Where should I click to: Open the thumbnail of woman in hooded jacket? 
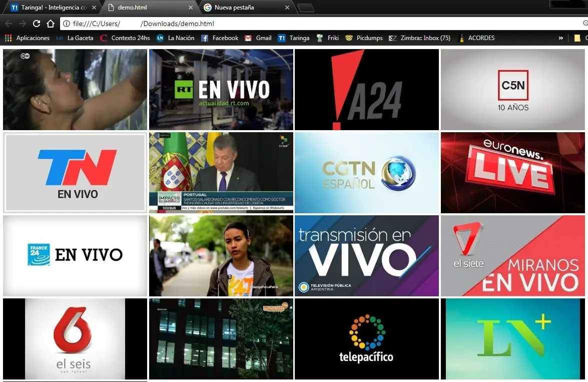[221, 256]
